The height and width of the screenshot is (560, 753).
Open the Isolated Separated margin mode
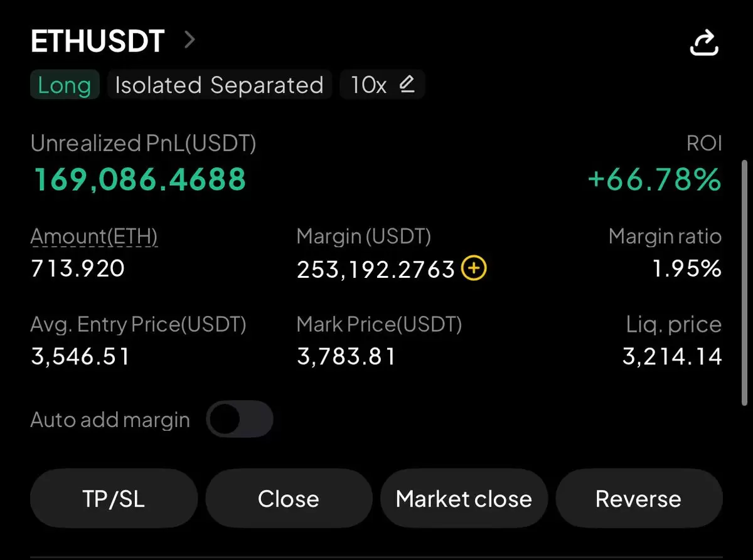tap(219, 85)
